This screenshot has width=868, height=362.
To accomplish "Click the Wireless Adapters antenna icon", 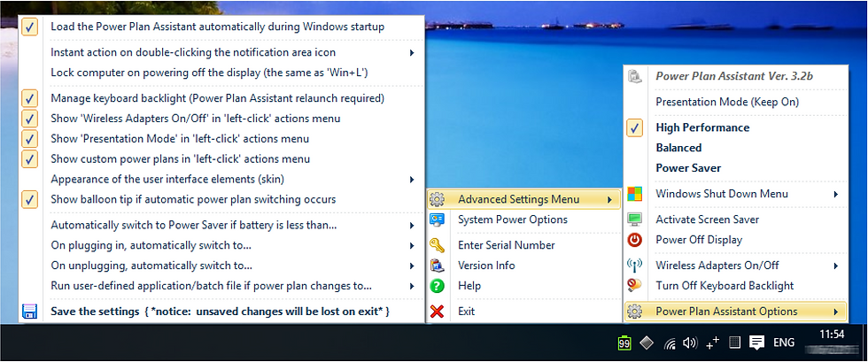I will coord(634,266).
